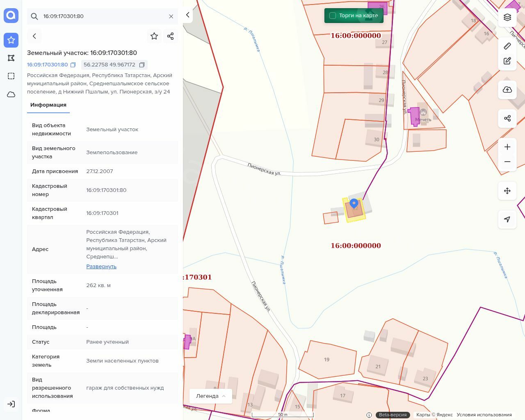This screenshot has height=420, width=525.
Task: Open the cloud upload tool
Action: (x=507, y=90)
